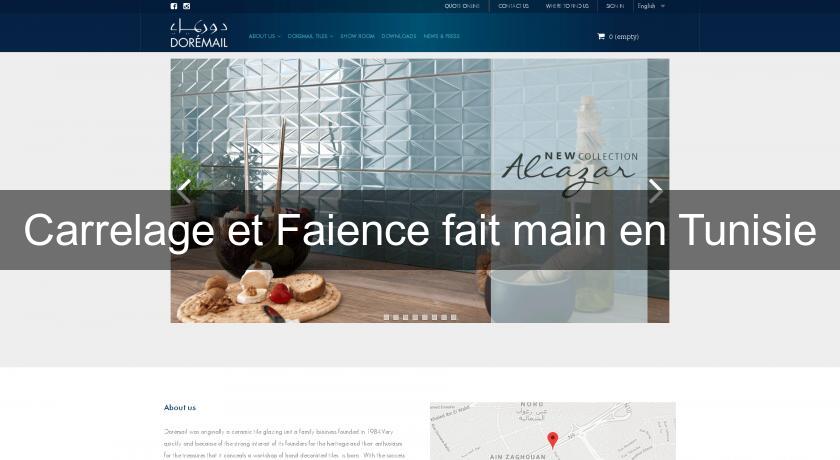Open the Facebook page icon
This screenshot has width=840, height=460.
(x=174, y=6)
